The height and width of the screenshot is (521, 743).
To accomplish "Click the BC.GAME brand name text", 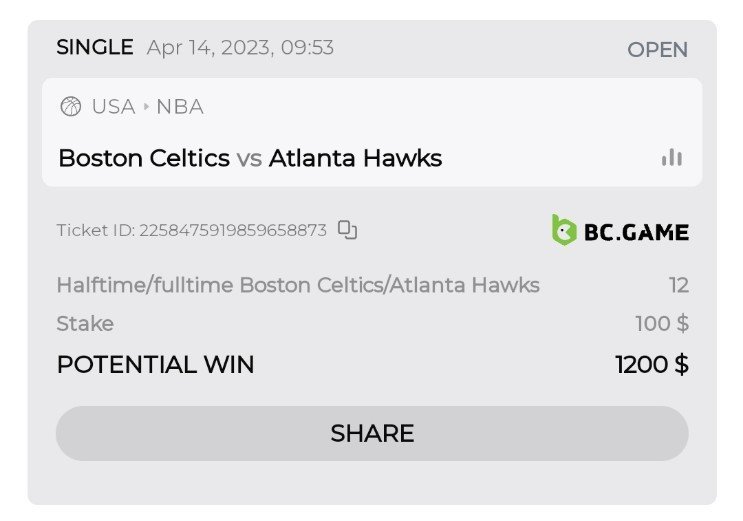I will click(x=636, y=232).
